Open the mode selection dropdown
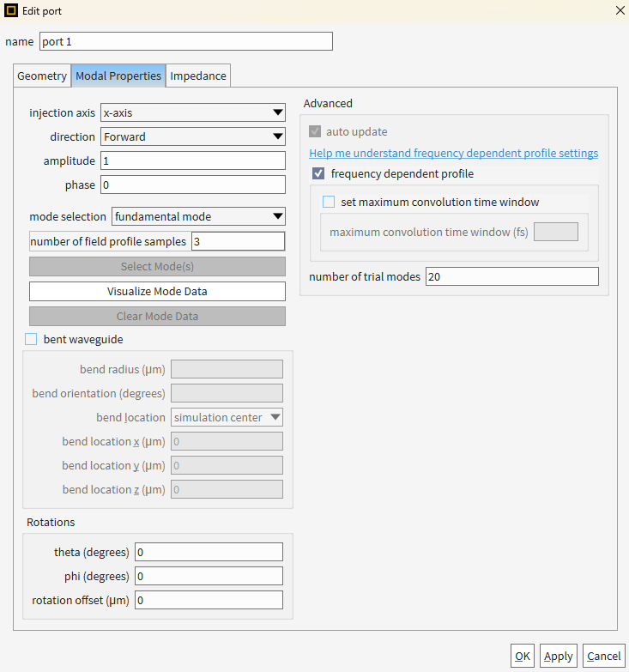Screen dimensions: 629x672 pyautogui.click(x=198, y=216)
